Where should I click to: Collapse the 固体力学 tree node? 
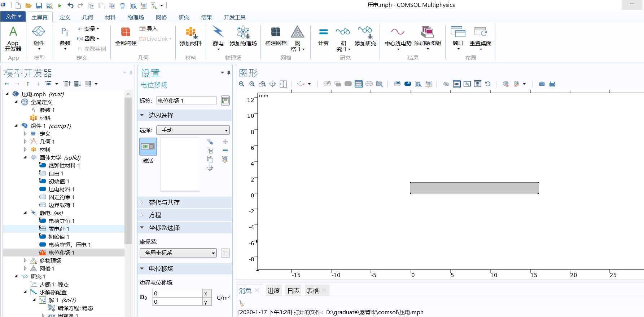(x=25, y=157)
